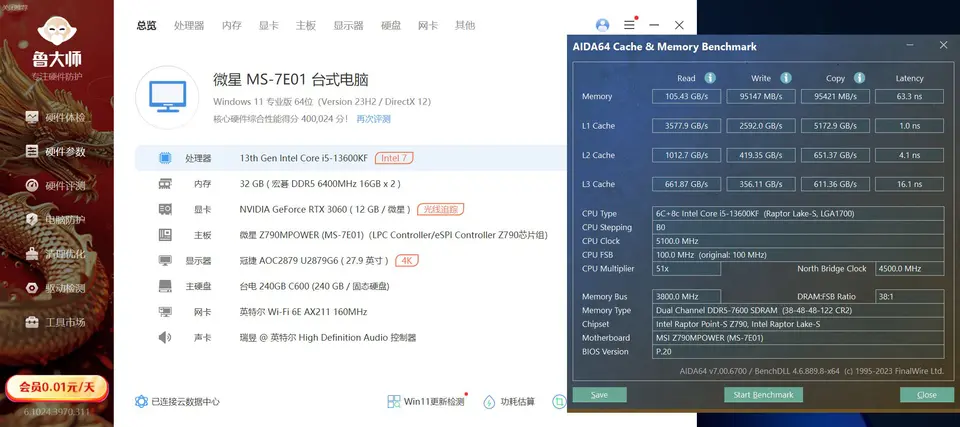Switch to the 其他 tab
960x427 pixels.
pos(465,25)
